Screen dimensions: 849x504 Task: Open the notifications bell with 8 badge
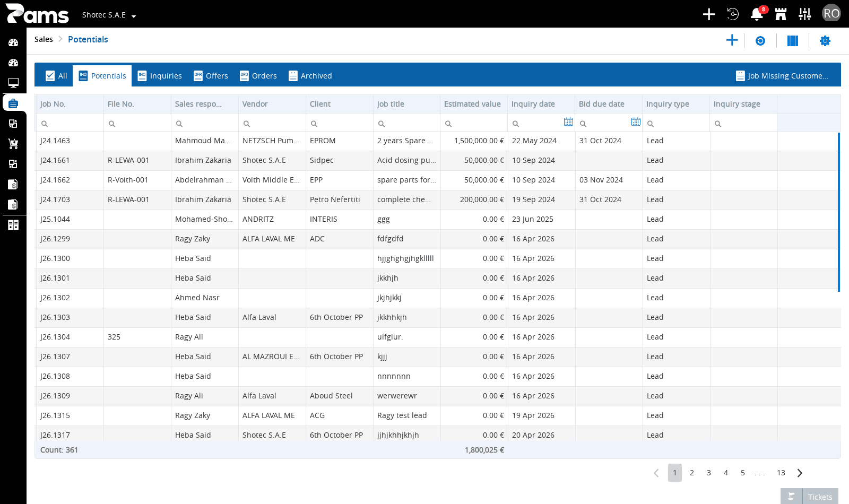(x=757, y=14)
